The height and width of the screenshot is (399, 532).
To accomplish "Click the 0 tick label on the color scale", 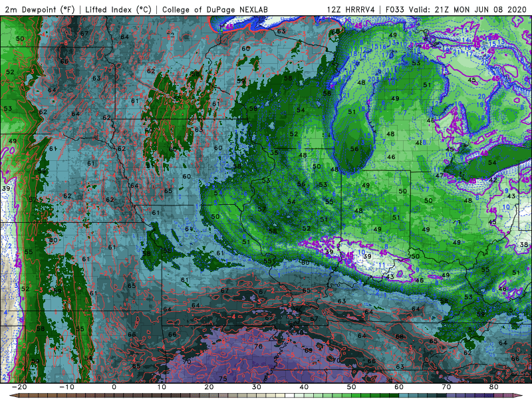I will point(114,387).
